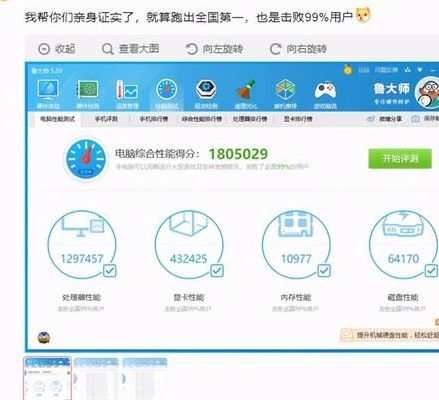Click the disk drive icon in fourth circle
Image resolution: width=439 pixels, height=400 pixels.
click(403, 223)
